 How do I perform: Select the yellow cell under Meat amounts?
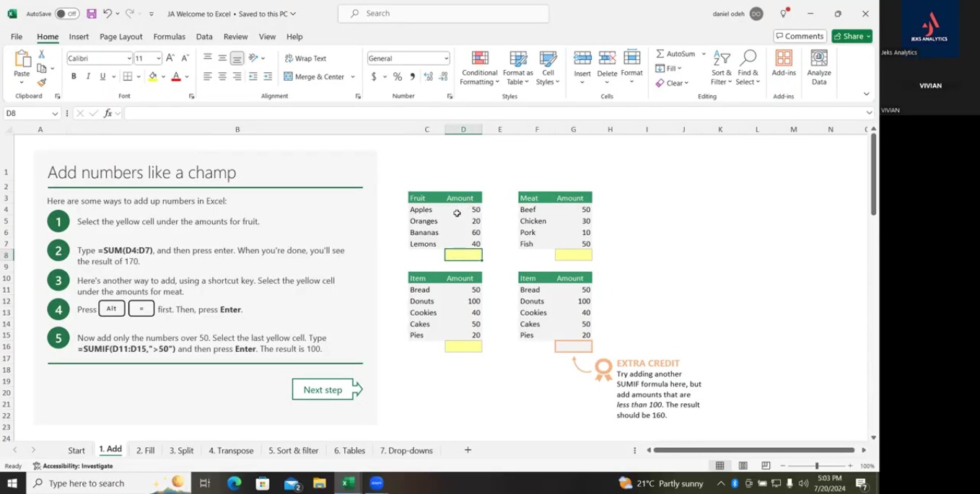pyautogui.click(x=573, y=255)
